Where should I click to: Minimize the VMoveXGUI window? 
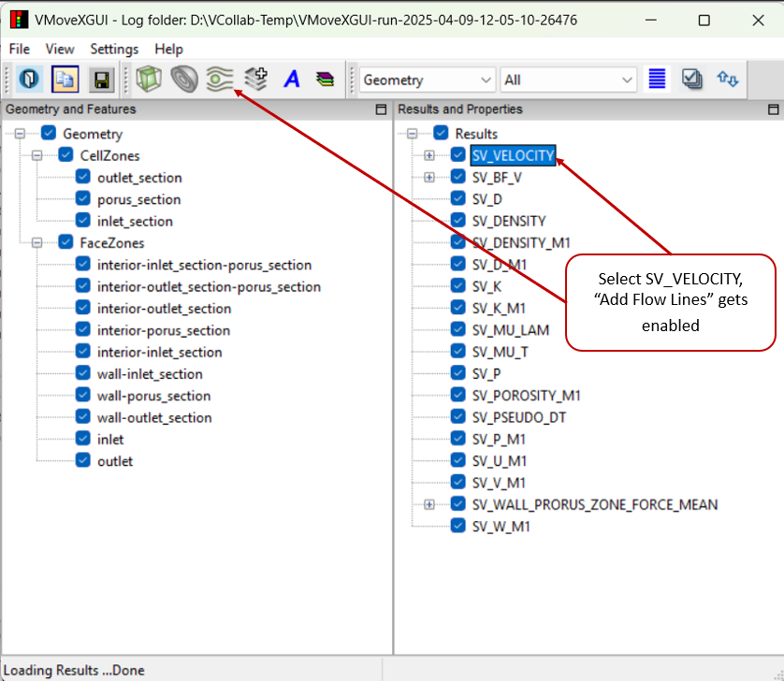(651, 20)
